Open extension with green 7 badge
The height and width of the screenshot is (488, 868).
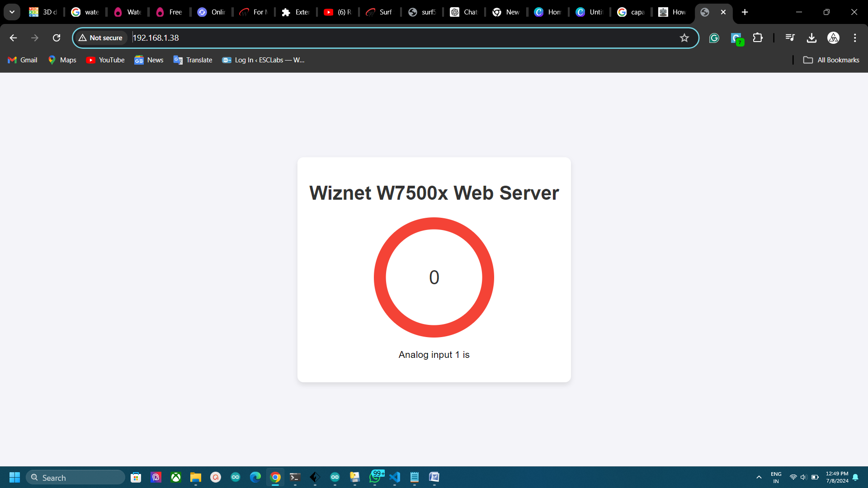pos(737,39)
